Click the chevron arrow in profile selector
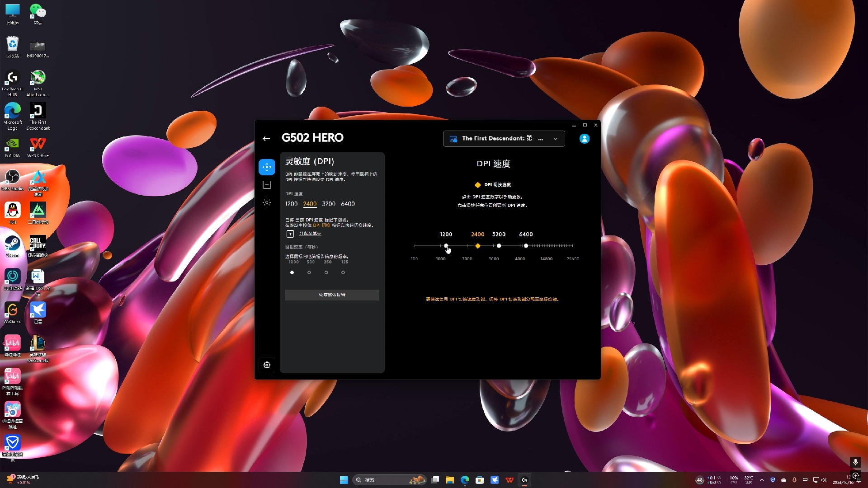Viewport: 868px width, 488px height. 555,139
